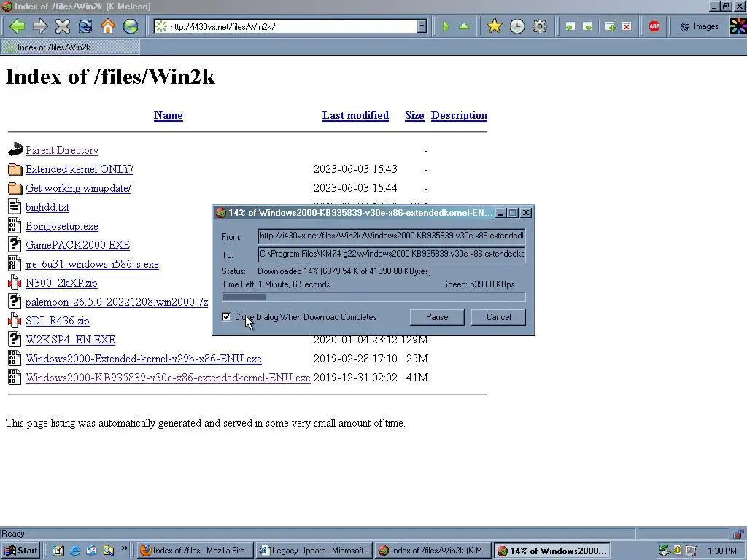
Task: Download Windows2000-Extended-kernel-v29b link
Action: [x=144, y=359]
